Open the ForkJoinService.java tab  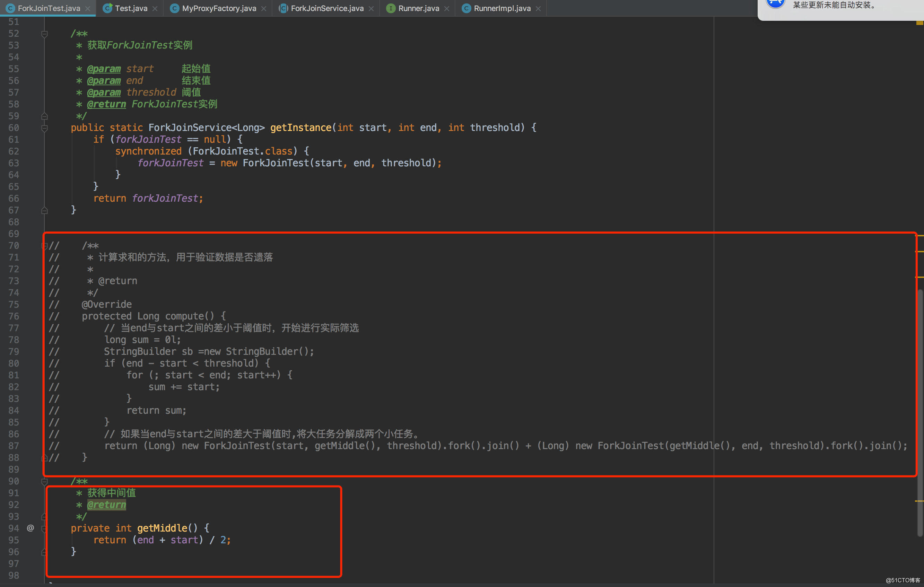326,8
